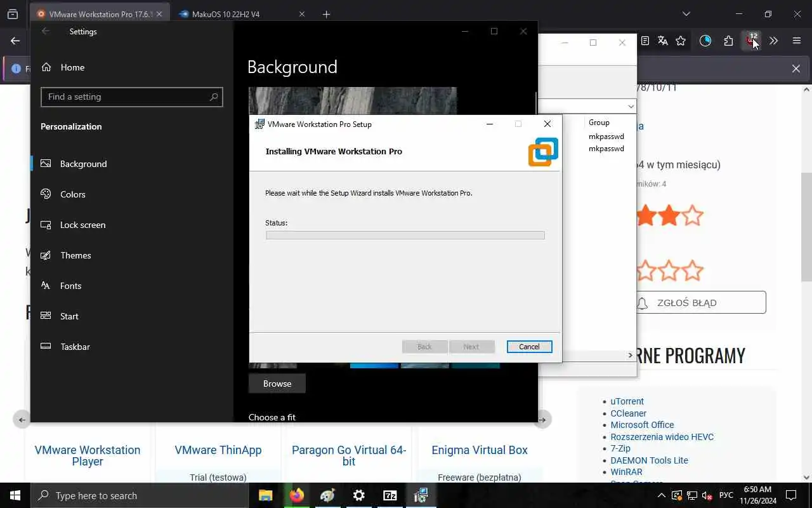812x508 pixels.
Task: Click VMware setup installation progress bar
Action: pyautogui.click(x=405, y=236)
